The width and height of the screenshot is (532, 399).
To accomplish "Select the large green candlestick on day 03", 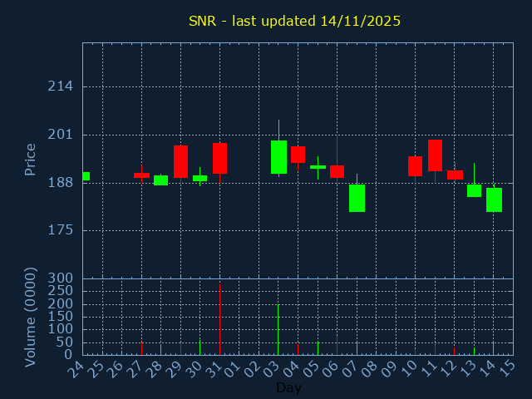I will [278, 157].
